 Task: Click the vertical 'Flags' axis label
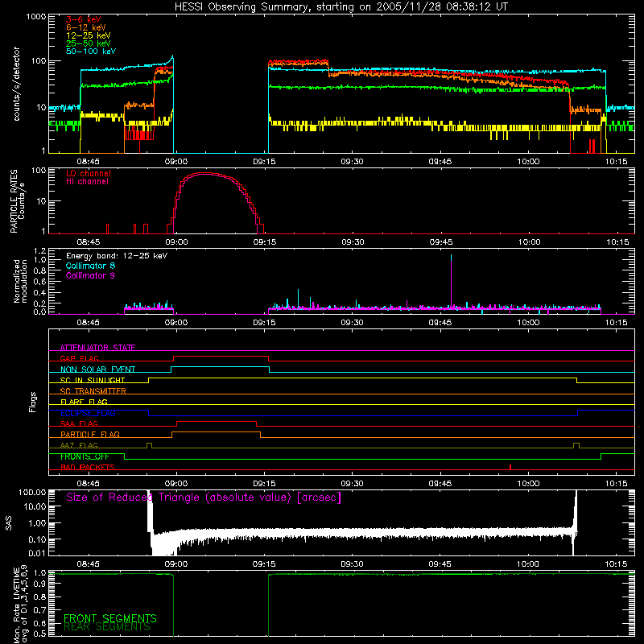33,402
